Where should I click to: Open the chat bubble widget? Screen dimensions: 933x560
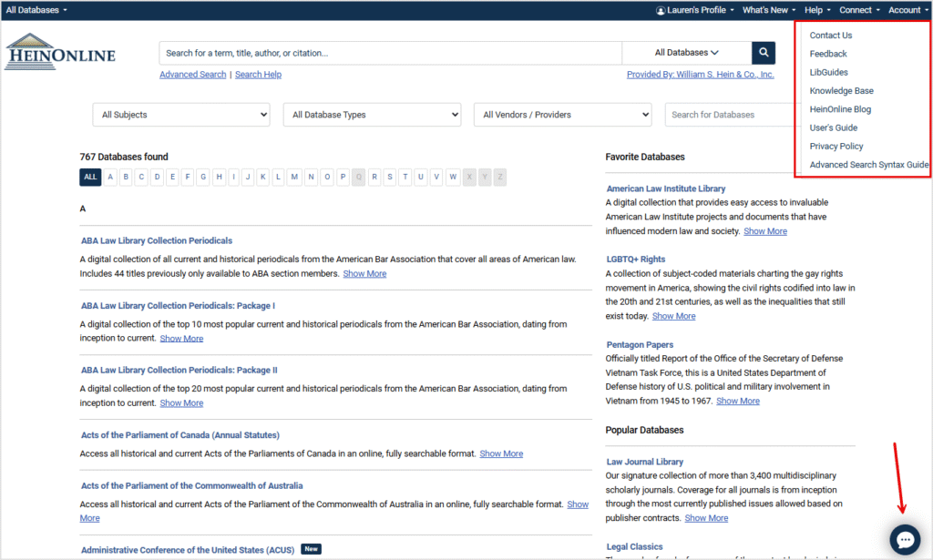tap(905, 539)
